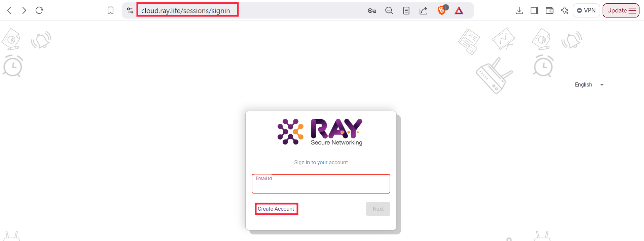Click the VPN button
The image size is (644, 241).
click(586, 10)
